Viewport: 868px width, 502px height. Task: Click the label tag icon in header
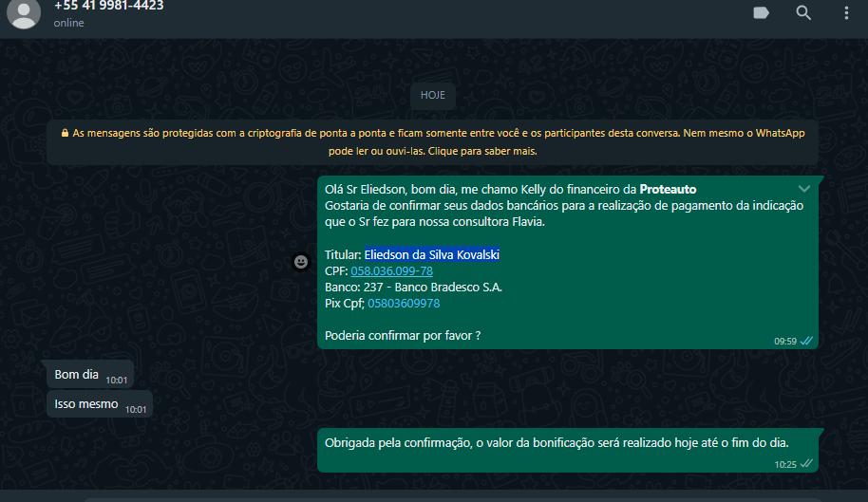point(761,12)
